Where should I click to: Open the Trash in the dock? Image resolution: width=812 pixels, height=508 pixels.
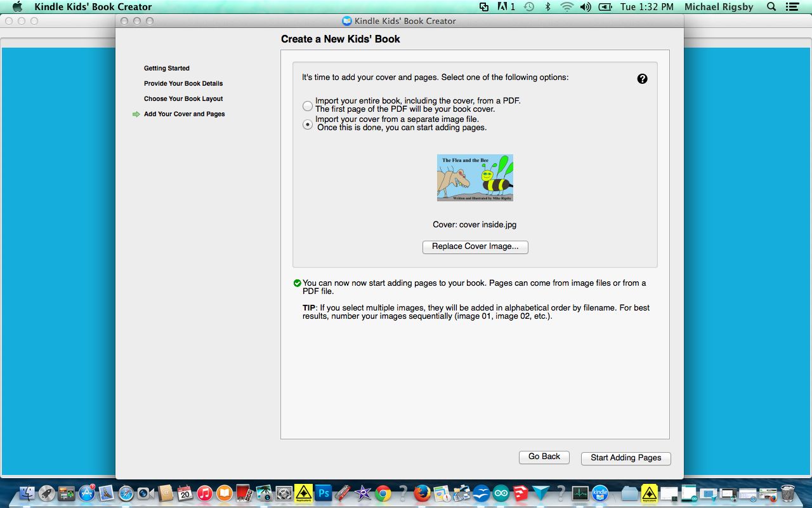[787, 493]
